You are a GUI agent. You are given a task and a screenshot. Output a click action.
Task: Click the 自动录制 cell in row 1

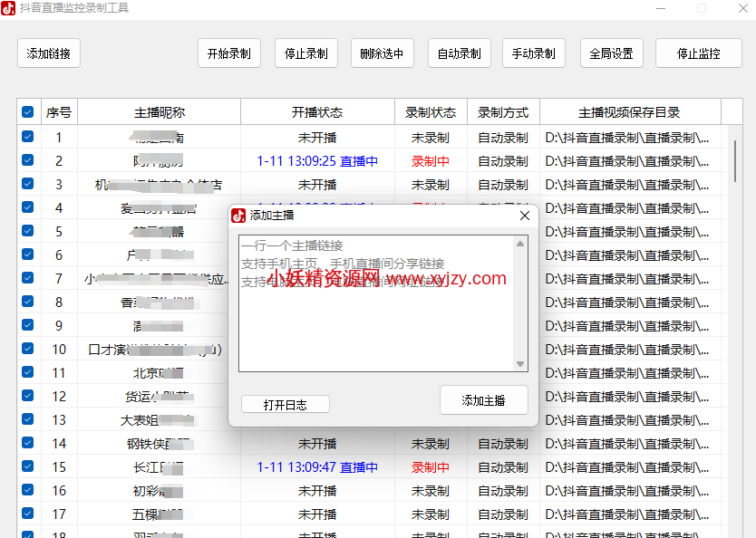tap(503, 138)
